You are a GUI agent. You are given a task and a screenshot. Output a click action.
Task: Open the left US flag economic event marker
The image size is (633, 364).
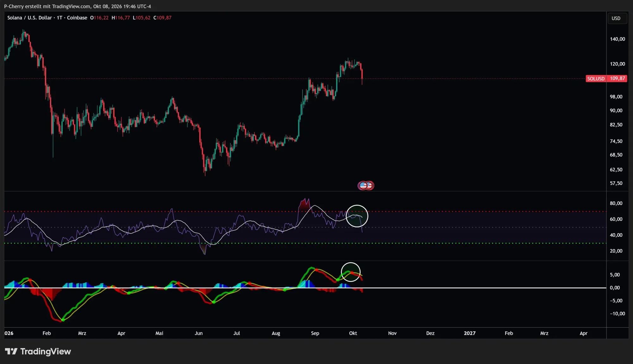[x=363, y=185]
